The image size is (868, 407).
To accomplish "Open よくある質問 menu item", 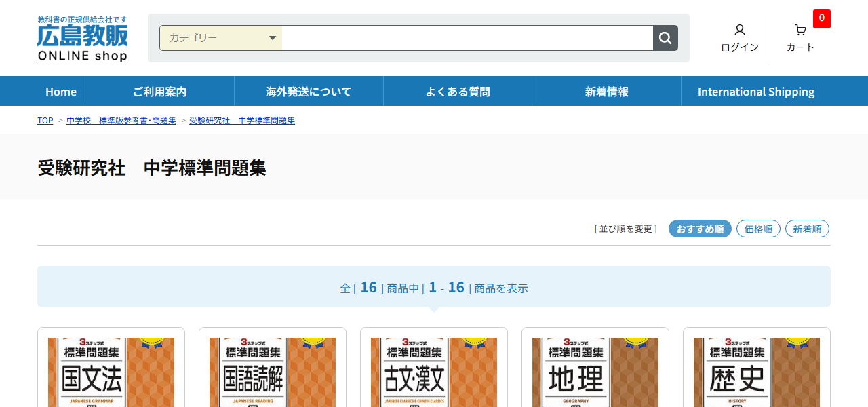I will coord(458,92).
